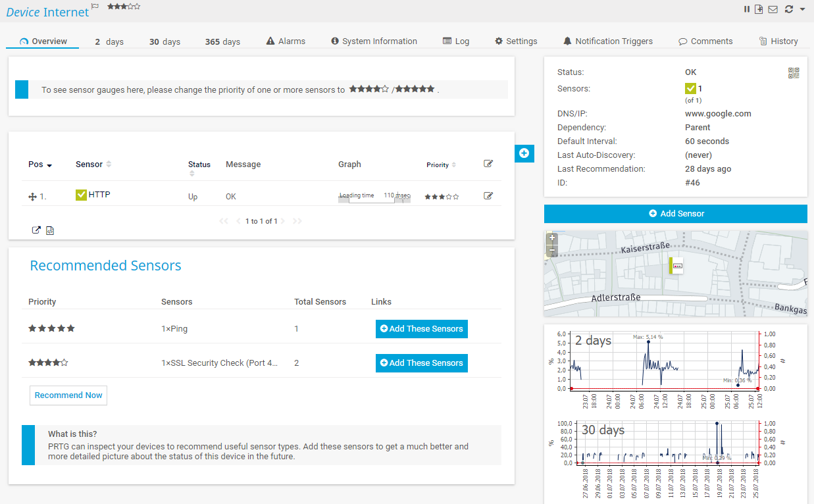Sort by the Pos column arrow

49,165
